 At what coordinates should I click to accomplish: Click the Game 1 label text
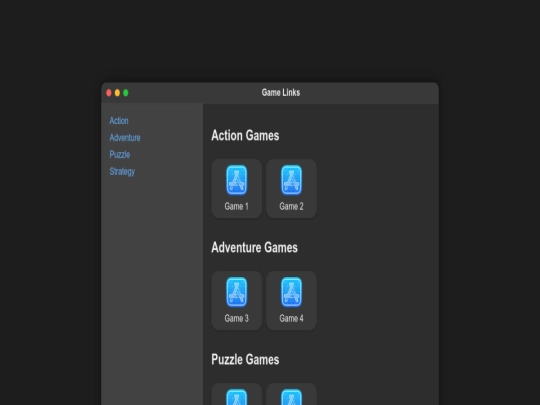[x=237, y=206]
